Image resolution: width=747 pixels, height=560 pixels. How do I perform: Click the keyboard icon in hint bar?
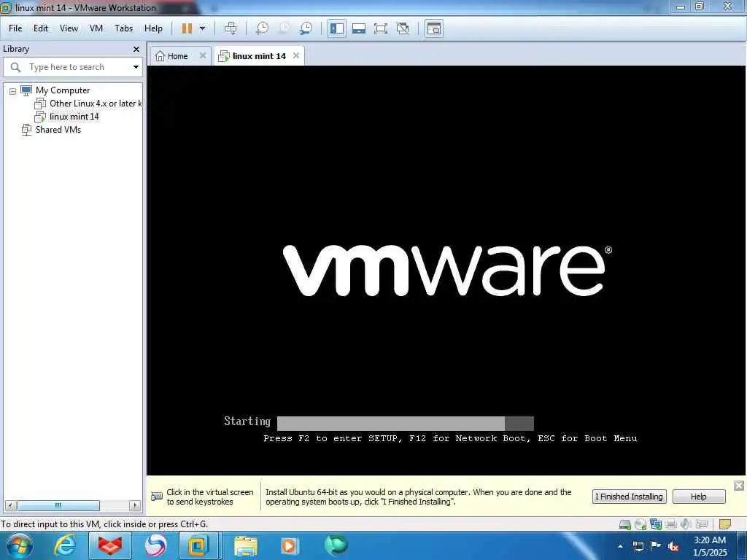tap(157, 497)
